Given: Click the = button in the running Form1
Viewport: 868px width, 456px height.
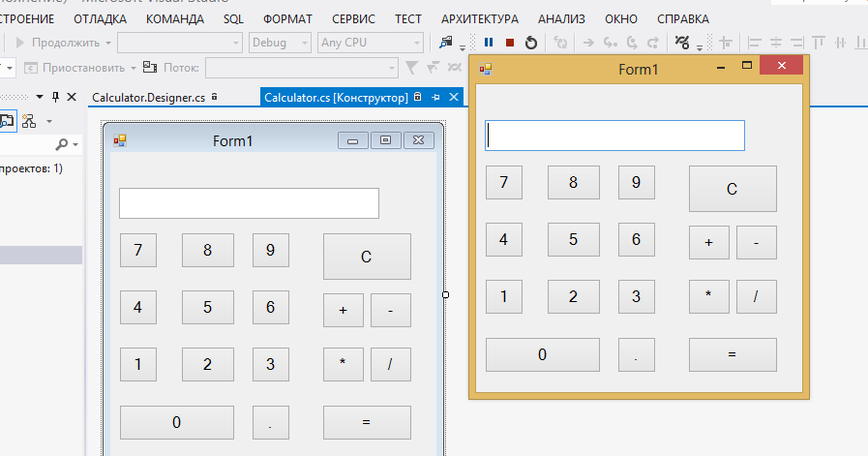Looking at the screenshot, I should click(x=733, y=354).
